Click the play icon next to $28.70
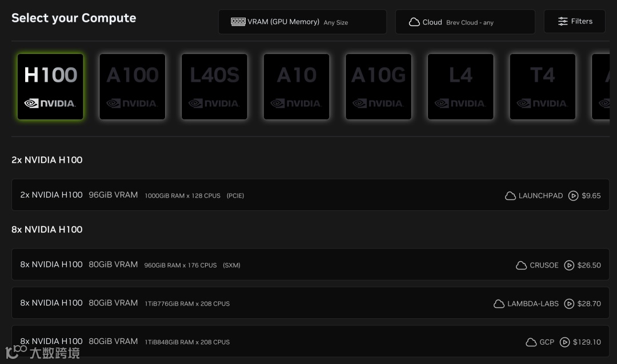Screen dimensions: 617x364 tap(569, 304)
